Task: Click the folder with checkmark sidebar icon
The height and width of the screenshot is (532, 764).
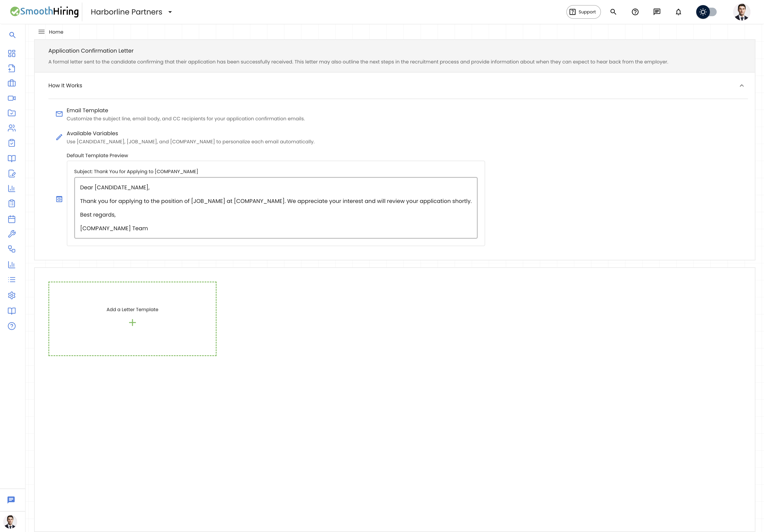Action: click(x=12, y=113)
